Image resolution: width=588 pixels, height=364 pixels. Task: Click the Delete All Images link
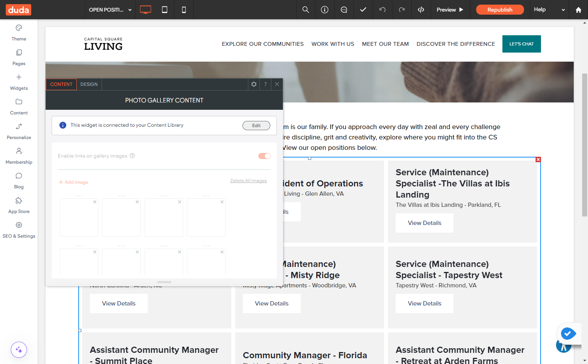(x=249, y=181)
